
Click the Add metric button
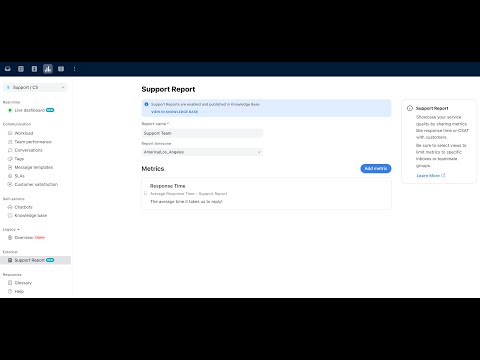(376, 168)
